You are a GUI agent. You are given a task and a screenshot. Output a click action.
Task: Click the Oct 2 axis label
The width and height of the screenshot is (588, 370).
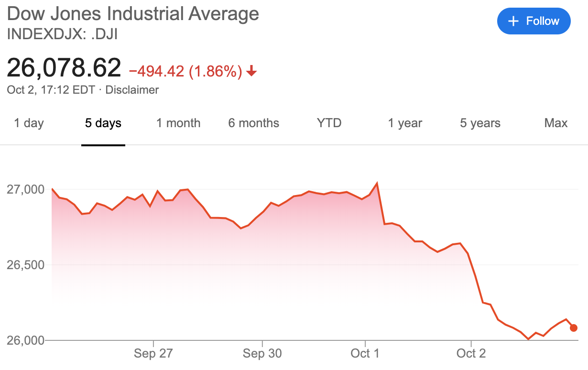(471, 353)
